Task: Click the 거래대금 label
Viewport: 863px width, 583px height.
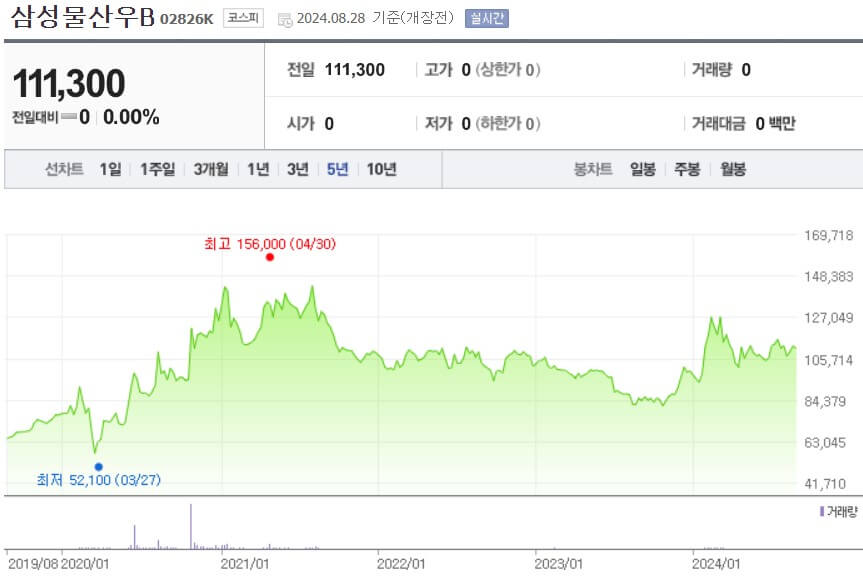Action: coord(718,124)
